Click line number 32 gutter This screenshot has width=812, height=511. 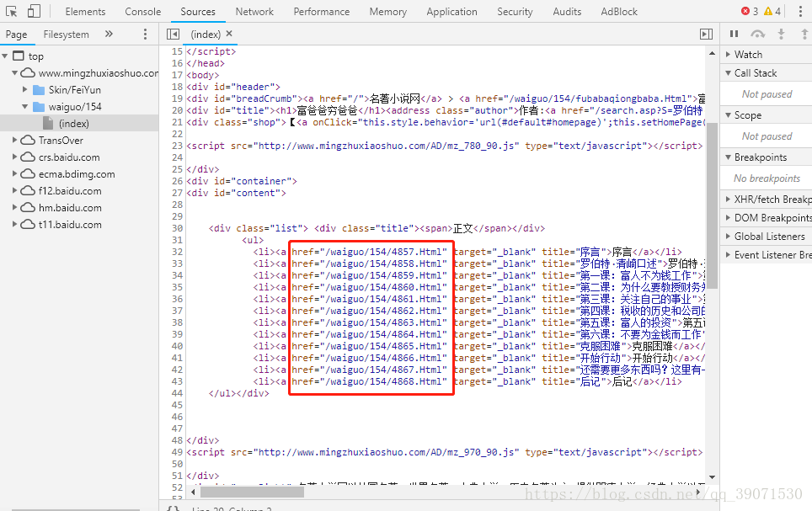pos(177,252)
